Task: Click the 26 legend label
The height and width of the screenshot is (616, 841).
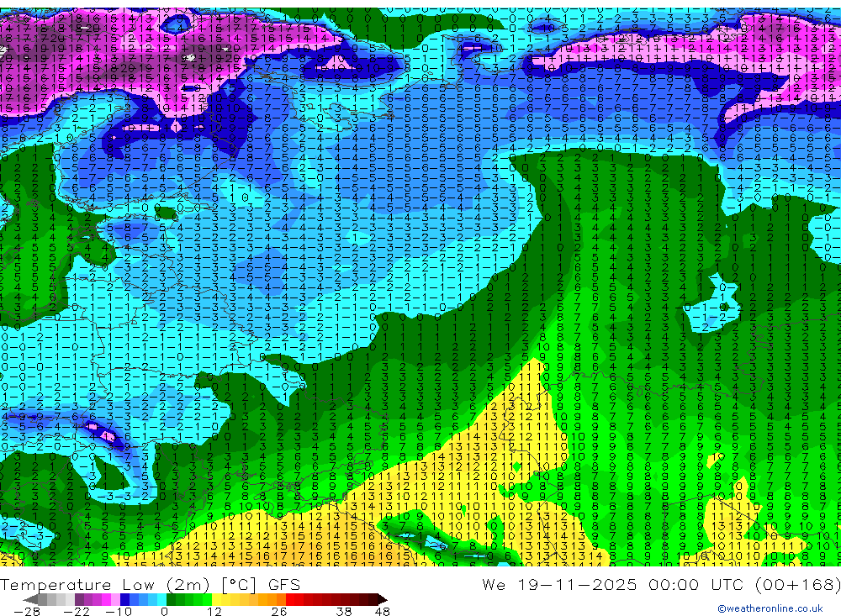Action: 278,612
